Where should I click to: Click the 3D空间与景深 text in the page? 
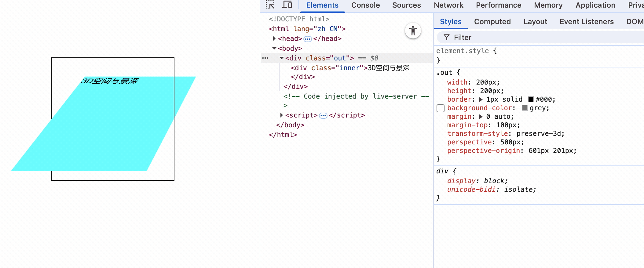pos(110,81)
